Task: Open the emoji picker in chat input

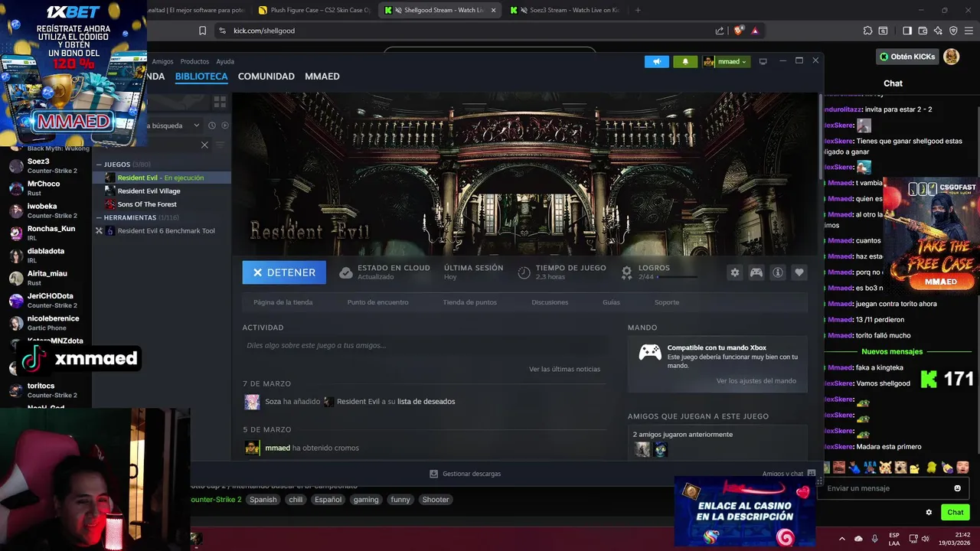Action: coord(957,488)
